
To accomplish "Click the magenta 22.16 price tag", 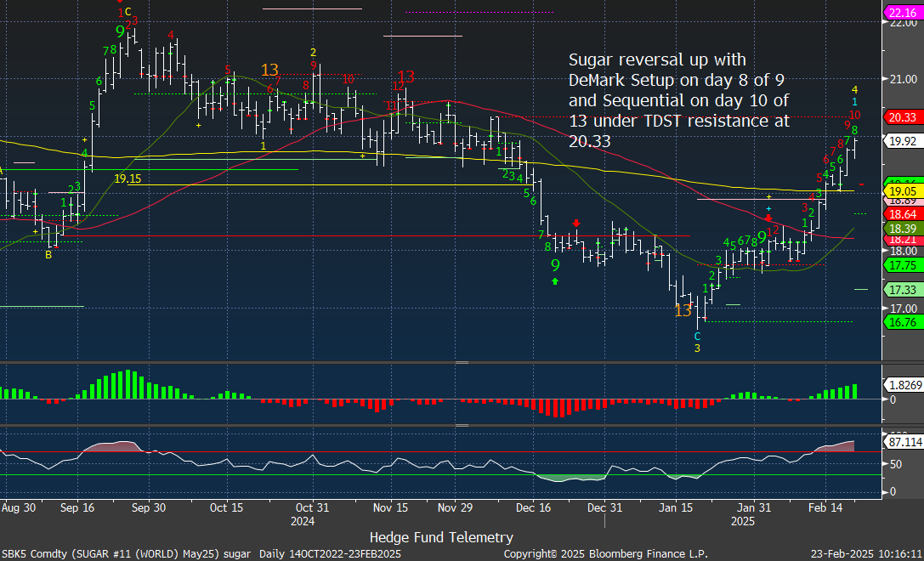I will coord(901,12).
